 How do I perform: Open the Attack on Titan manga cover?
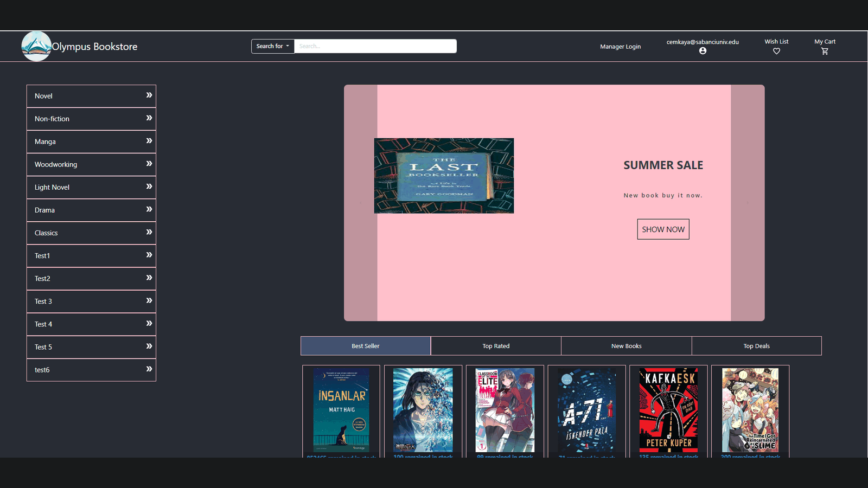coord(423,410)
